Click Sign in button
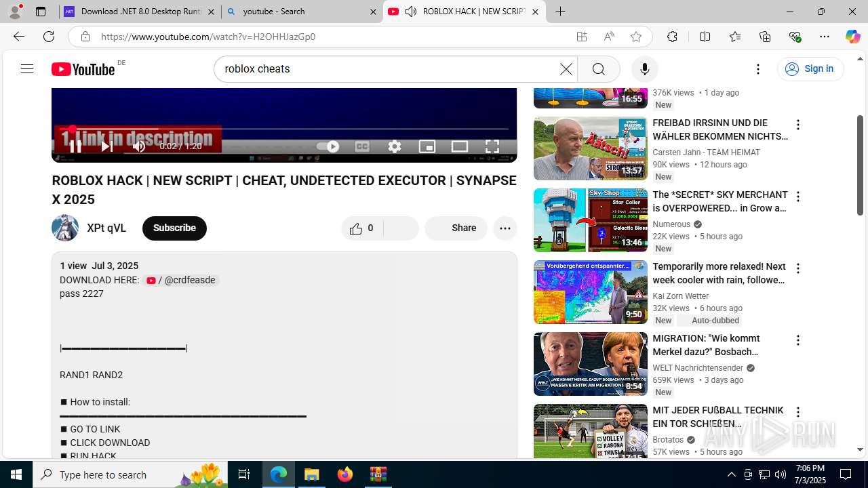Viewport: 868px width, 488px height. pyautogui.click(x=810, y=68)
